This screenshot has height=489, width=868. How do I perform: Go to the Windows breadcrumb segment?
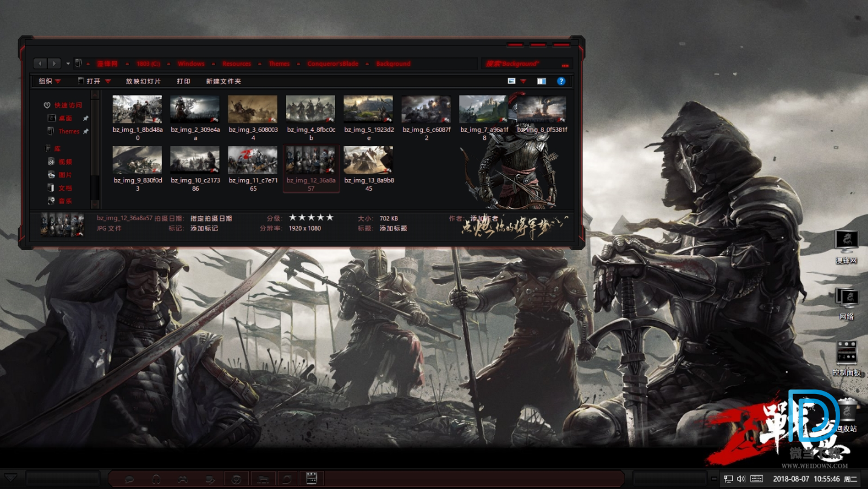(191, 64)
